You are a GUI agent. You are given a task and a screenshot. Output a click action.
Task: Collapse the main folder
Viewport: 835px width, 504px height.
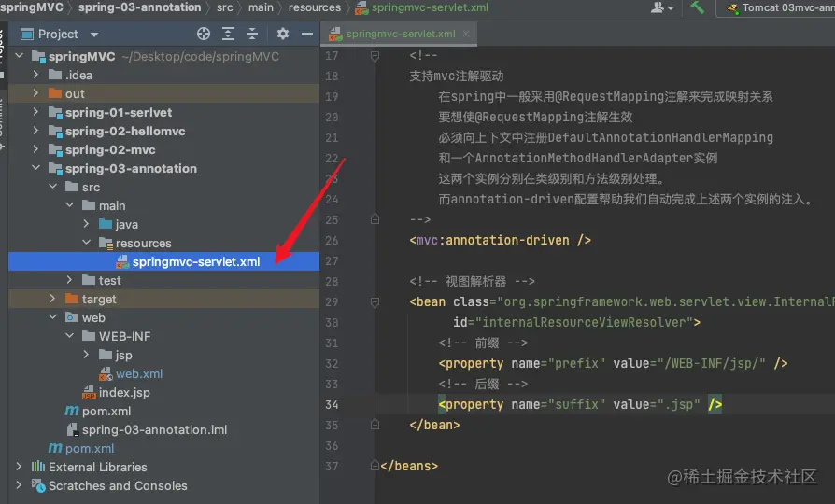click(x=70, y=205)
